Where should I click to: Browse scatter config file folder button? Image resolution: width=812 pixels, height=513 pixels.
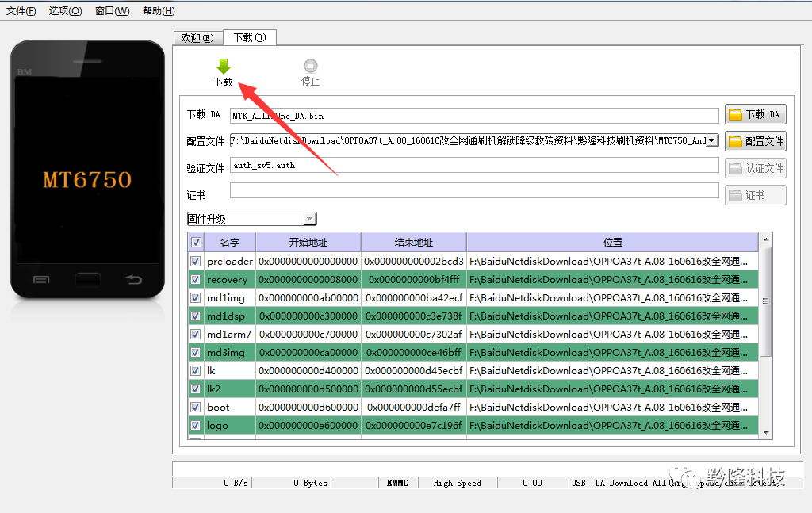[x=756, y=141]
